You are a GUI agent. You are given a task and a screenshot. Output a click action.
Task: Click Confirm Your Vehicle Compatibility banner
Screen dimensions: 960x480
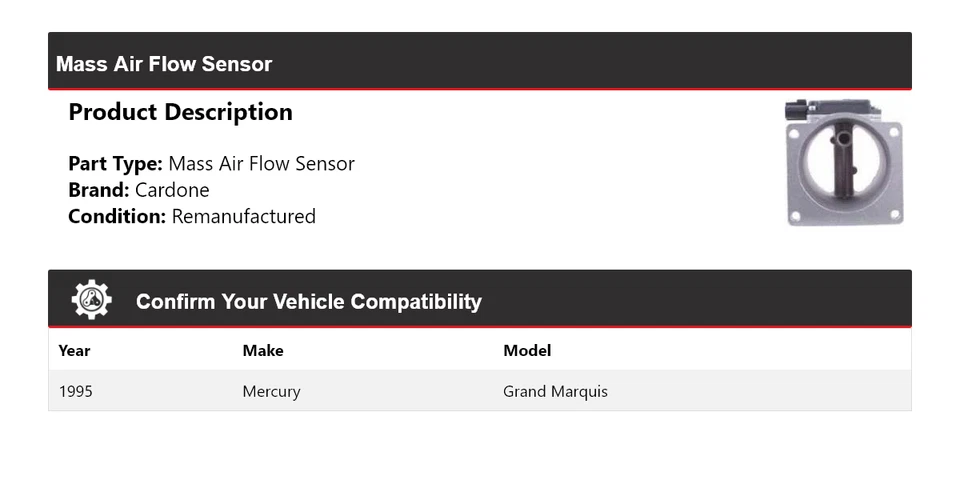[x=308, y=301]
